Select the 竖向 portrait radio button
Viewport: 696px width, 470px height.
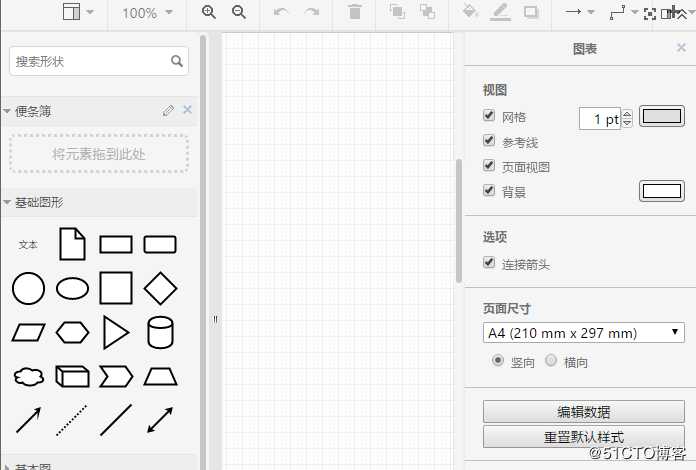click(498, 360)
